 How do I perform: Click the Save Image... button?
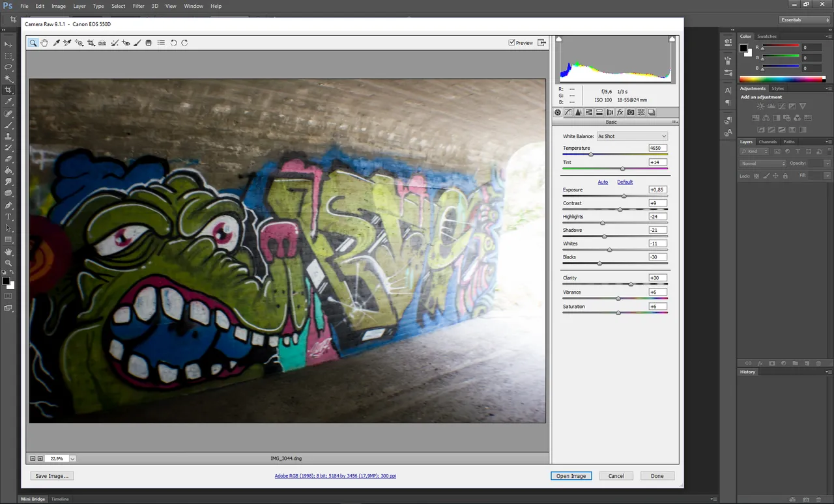click(x=51, y=476)
